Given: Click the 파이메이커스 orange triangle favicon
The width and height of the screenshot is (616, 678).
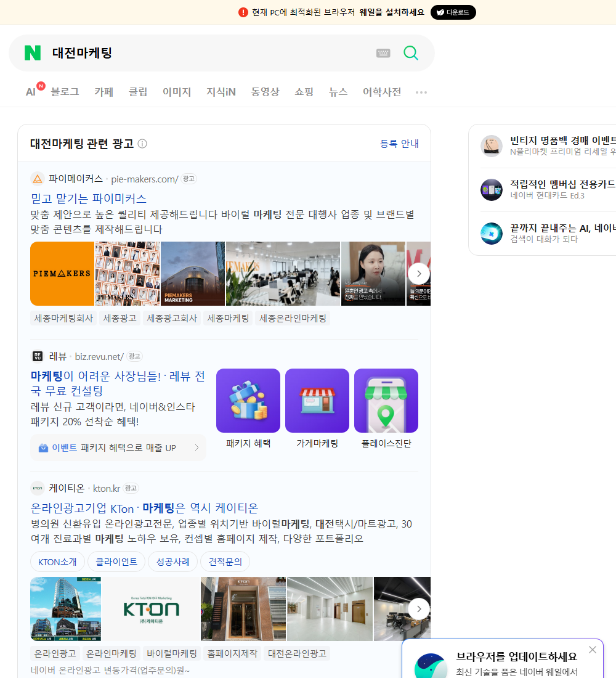Looking at the screenshot, I should click(x=38, y=179).
